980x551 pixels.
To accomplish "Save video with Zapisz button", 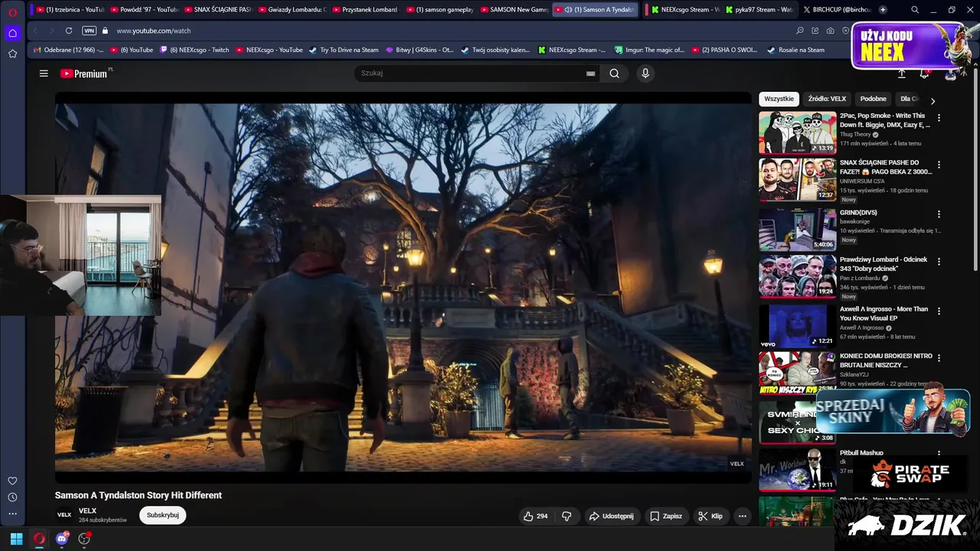I will pyautogui.click(x=665, y=516).
